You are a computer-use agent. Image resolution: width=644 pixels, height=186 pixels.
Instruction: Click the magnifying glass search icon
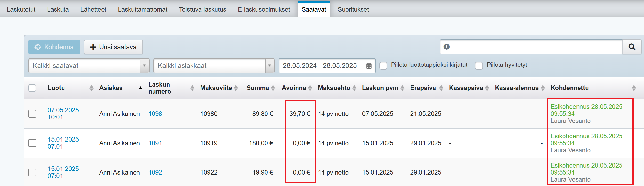pyautogui.click(x=631, y=47)
